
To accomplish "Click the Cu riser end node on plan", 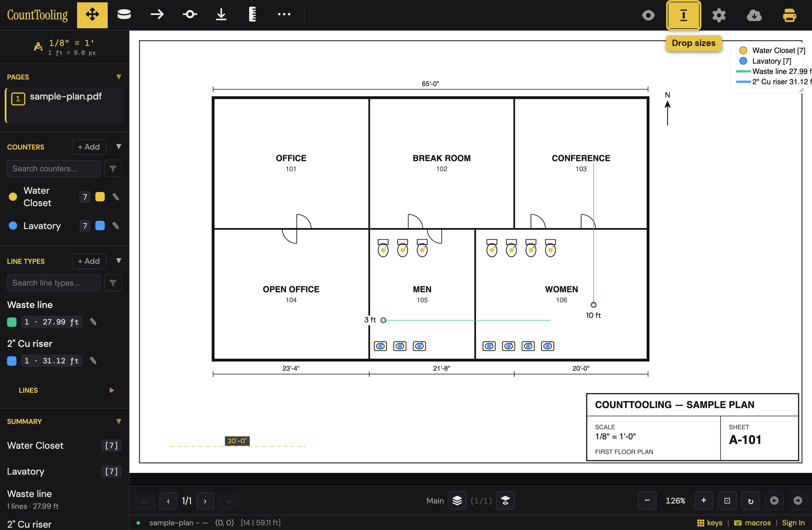I will [593, 305].
